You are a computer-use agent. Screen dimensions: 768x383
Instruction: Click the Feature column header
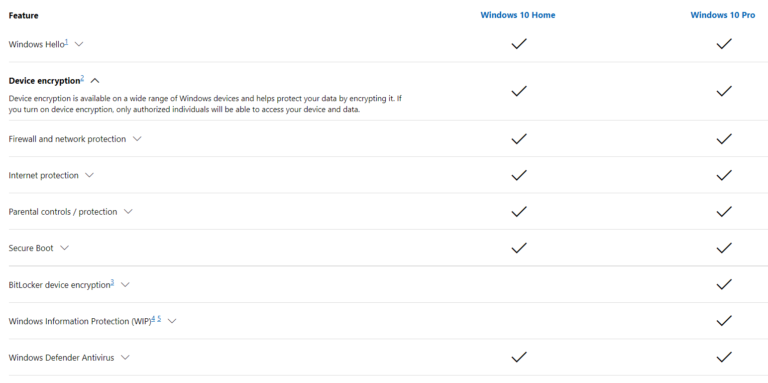pyautogui.click(x=24, y=16)
